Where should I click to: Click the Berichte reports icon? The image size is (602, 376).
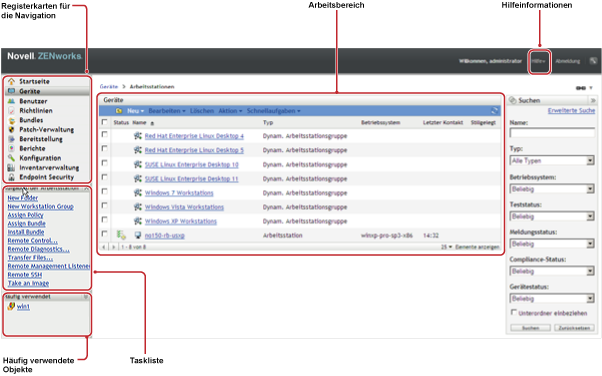click(x=12, y=149)
